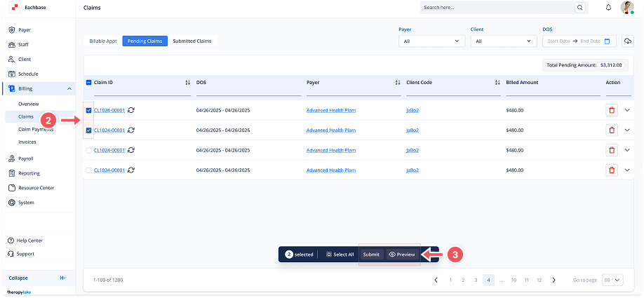
Task: Open the DOS calendar picker icon
Action: pos(608,41)
